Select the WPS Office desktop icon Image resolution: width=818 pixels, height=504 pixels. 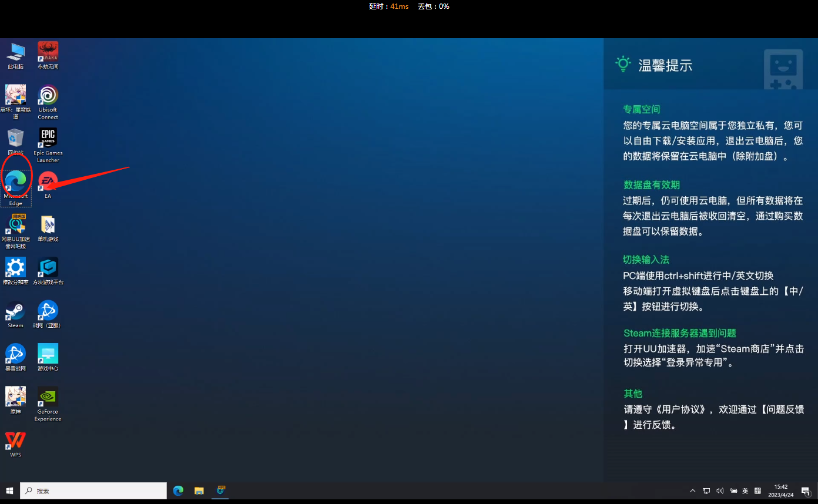(x=15, y=441)
